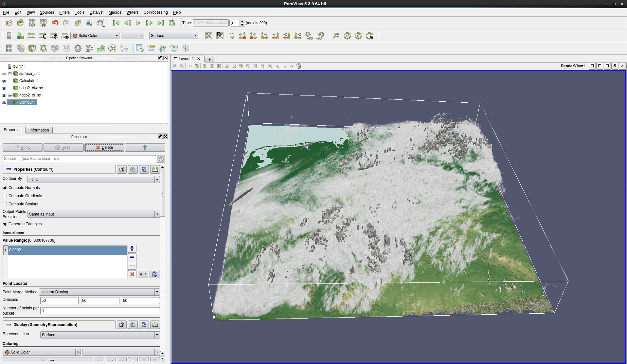Click the Calculator filter icon
The height and width of the screenshot is (364, 627).
(x=9, y=48)
